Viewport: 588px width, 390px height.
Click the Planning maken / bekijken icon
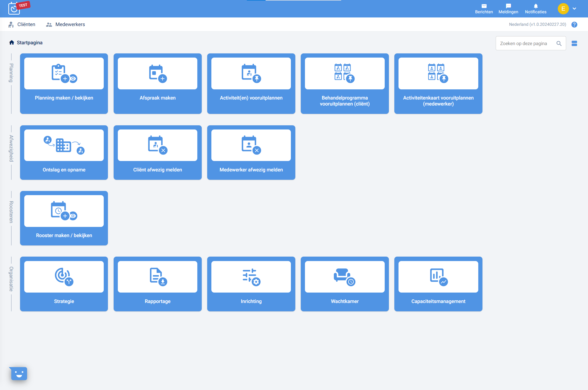pyautogui.click(x=64, y=73)
